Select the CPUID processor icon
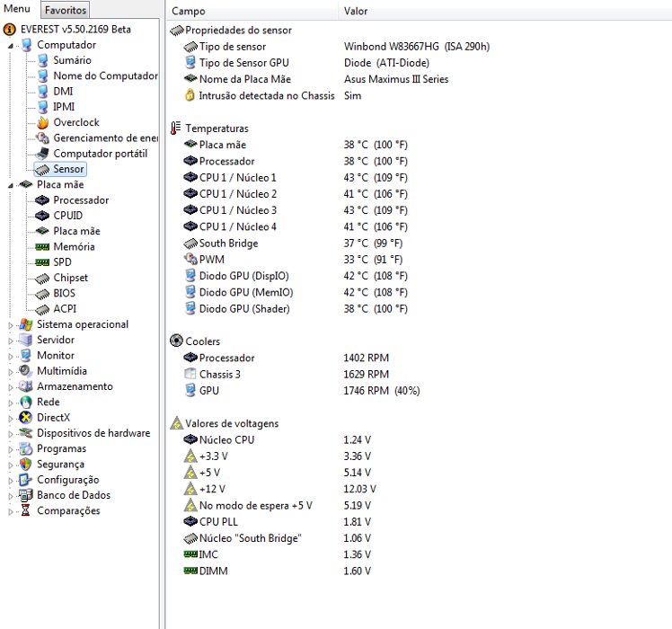Screen dimensions: 672x629 point(42,216)
